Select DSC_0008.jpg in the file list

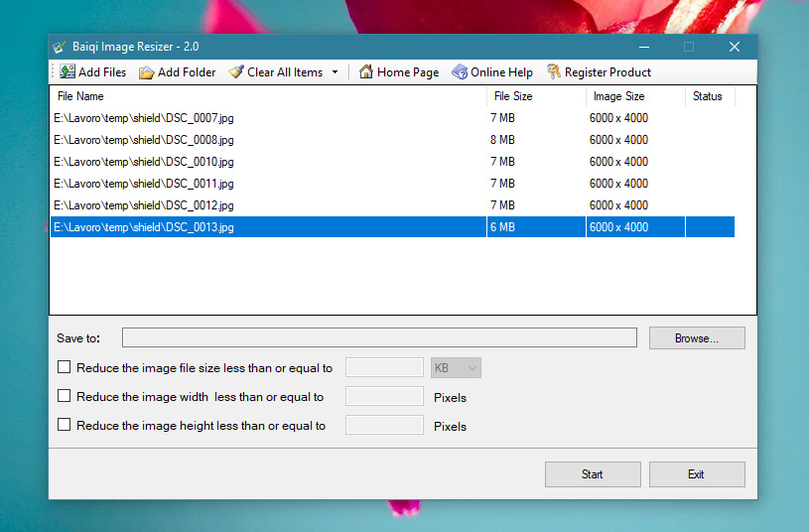[x=144, y=140]
